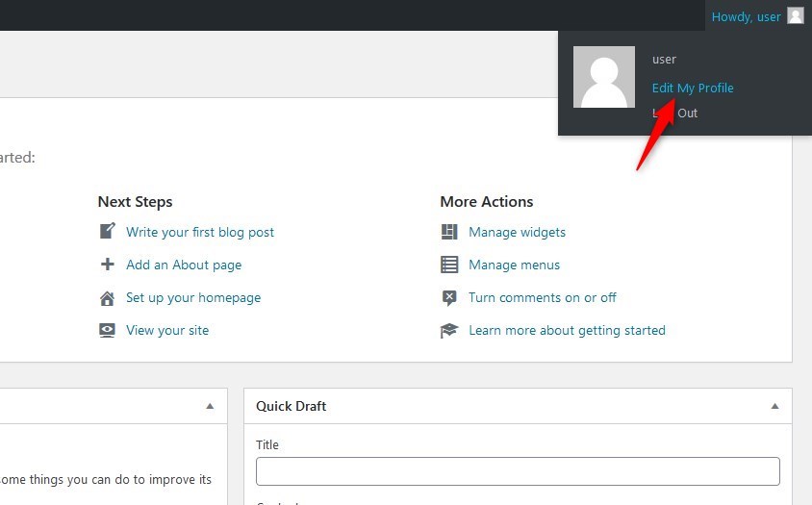Viewport: 812px width, 505px height.
Task: Click the graduation cap icon beside Learn more
Action: tap(449, 330)
